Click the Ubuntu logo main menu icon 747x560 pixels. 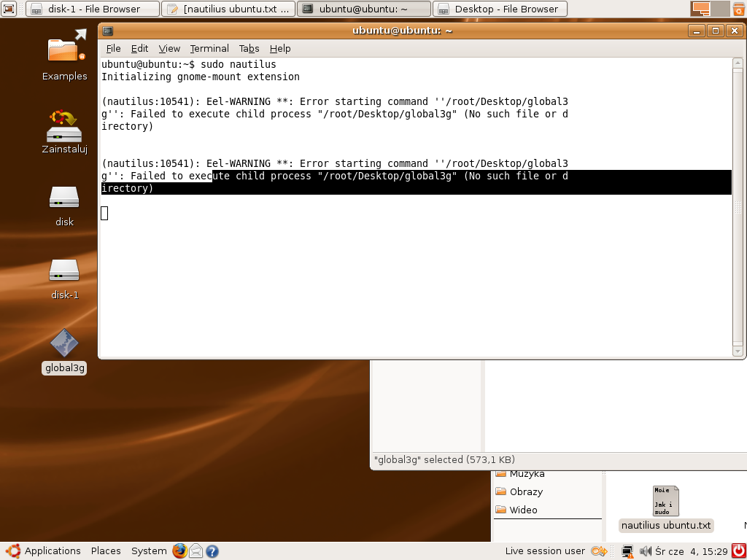click(12, 551)
